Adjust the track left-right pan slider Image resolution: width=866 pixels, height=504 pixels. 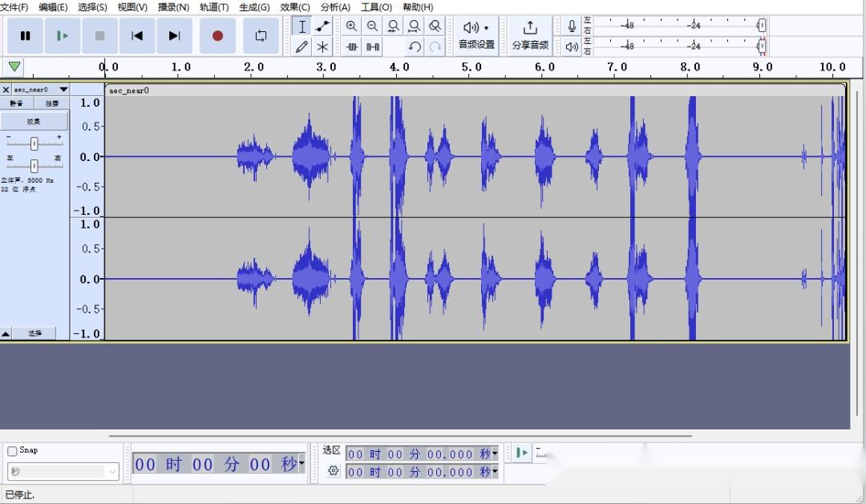click(x=34, y=165)
